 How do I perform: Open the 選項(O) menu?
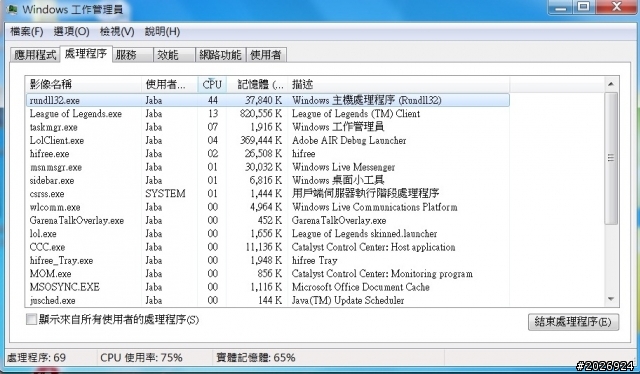[x=71, y=31]
